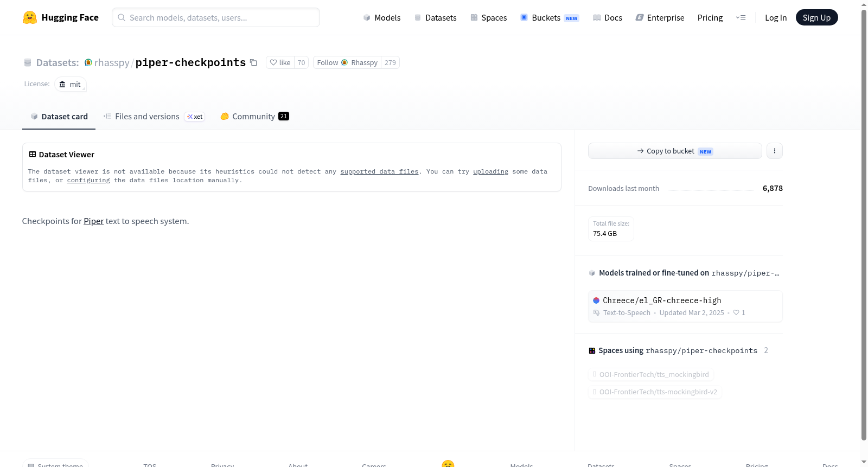The image size is (868, 467).
Task: Open the rhasspy owner link in title
Action: coord(112,62)
